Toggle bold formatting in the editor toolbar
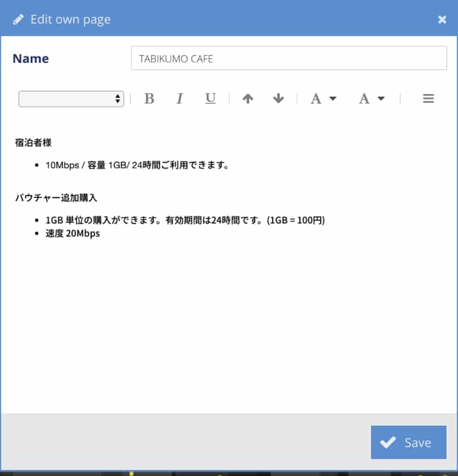 point(149,98)
